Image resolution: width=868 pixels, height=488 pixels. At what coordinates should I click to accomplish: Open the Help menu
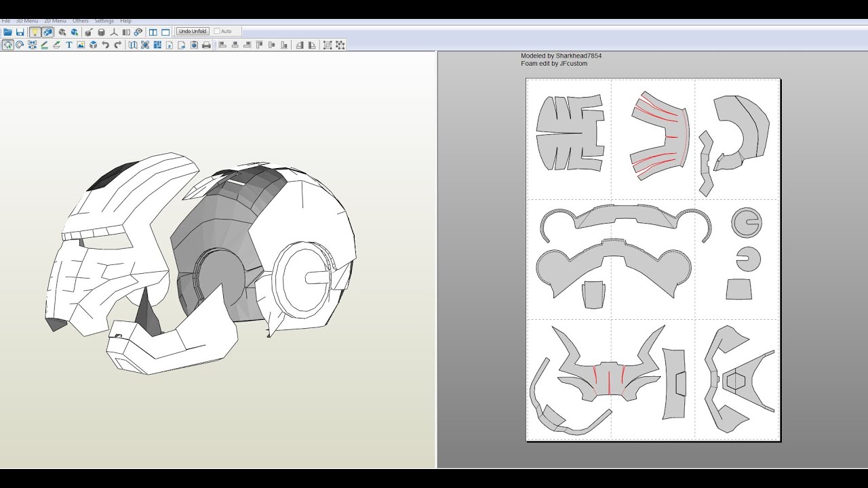tap(125, 21)
